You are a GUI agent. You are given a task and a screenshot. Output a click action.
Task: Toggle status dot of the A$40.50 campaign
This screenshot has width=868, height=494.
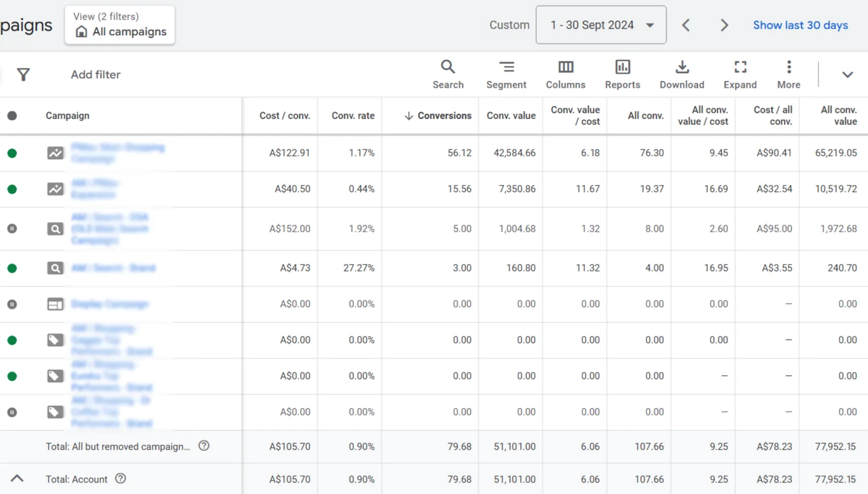coord(12,189)
